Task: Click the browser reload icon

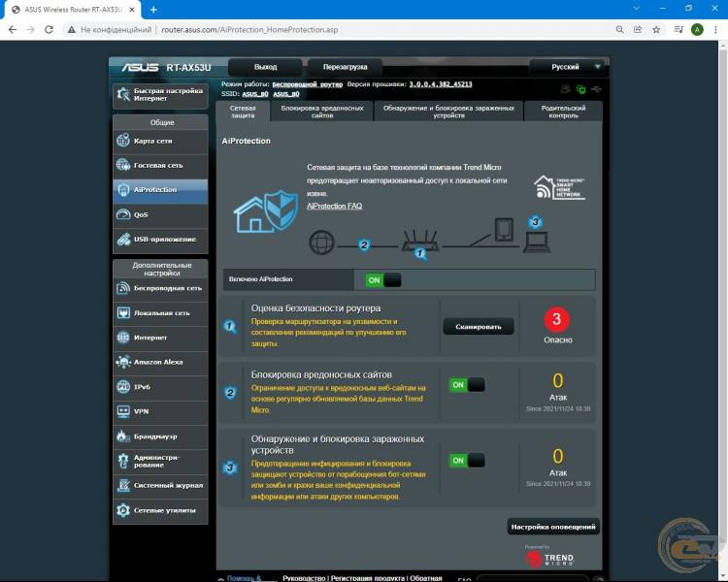Action: 49,30
